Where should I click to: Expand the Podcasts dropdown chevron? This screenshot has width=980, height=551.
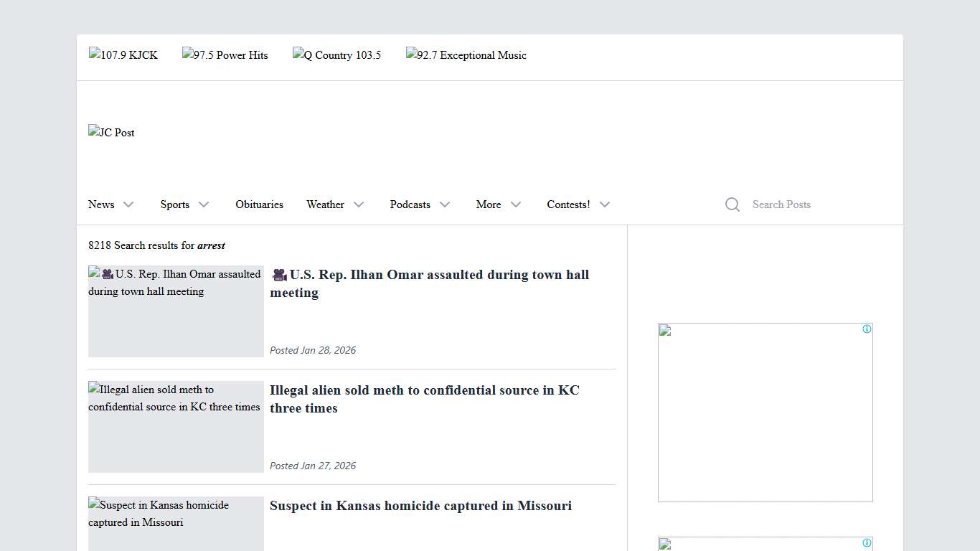pyautogui.click(x=445, y=204)
